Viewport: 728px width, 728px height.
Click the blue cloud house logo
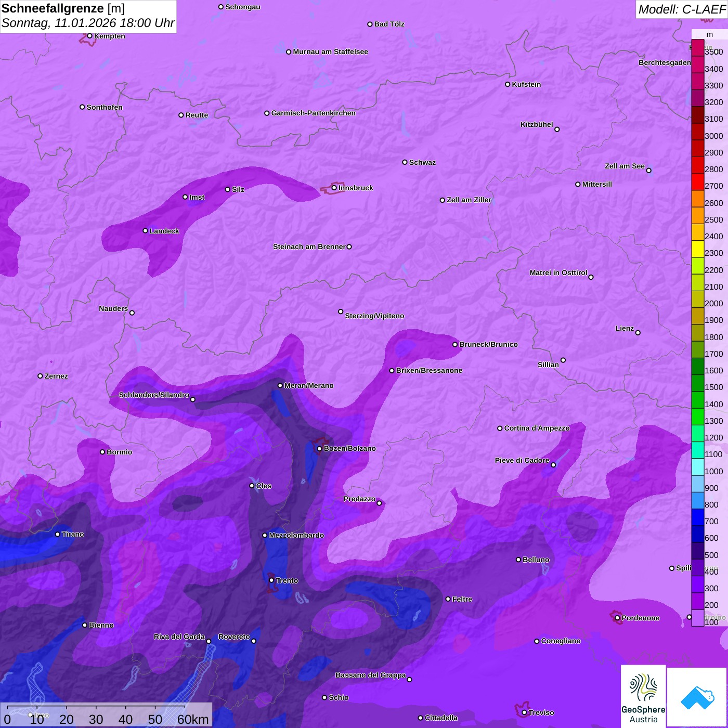pos(697,697)
